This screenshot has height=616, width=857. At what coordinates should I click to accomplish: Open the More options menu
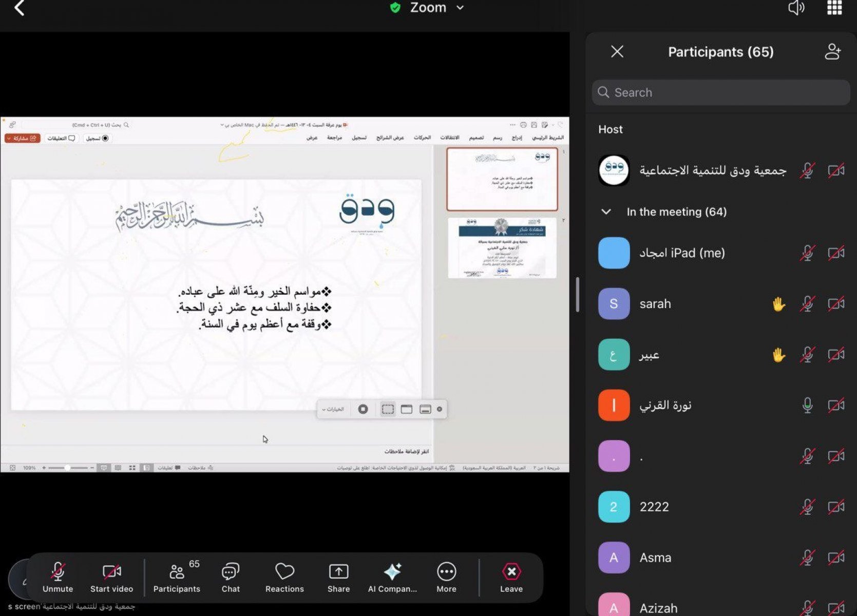click(446, 577)
